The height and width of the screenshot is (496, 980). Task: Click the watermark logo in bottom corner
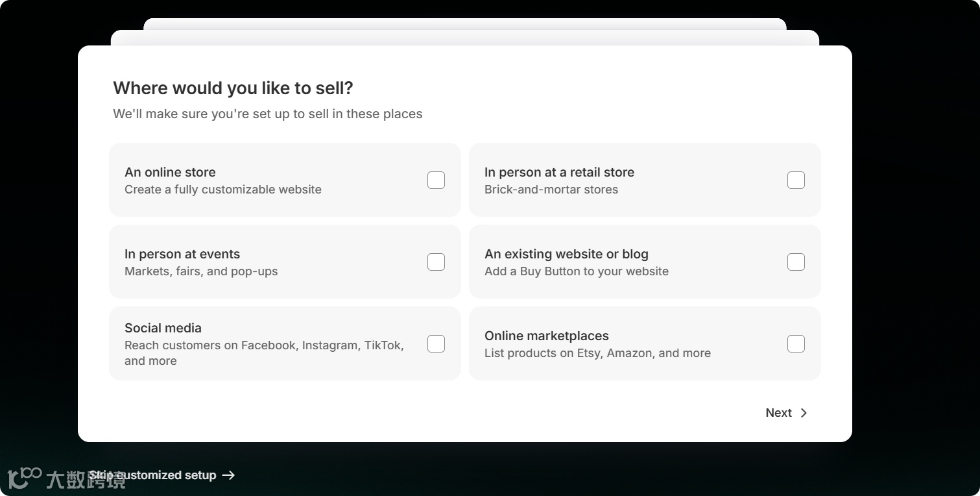tap(25, 478)
